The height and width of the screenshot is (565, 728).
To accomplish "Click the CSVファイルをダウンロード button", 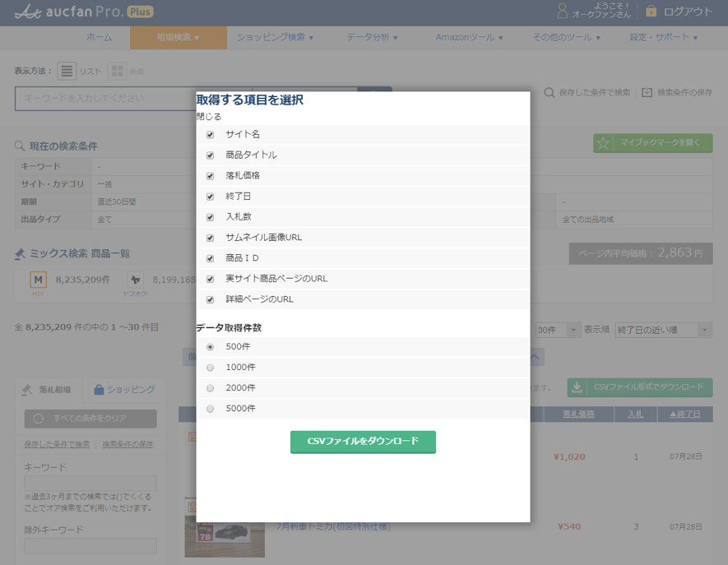I will tap(363, 442).
